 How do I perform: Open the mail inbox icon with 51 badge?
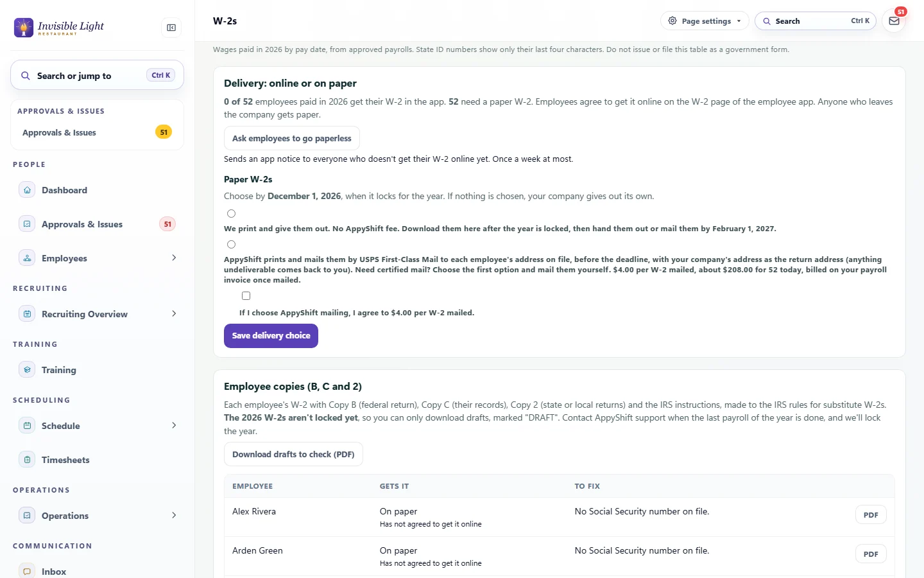click(894, 21)
